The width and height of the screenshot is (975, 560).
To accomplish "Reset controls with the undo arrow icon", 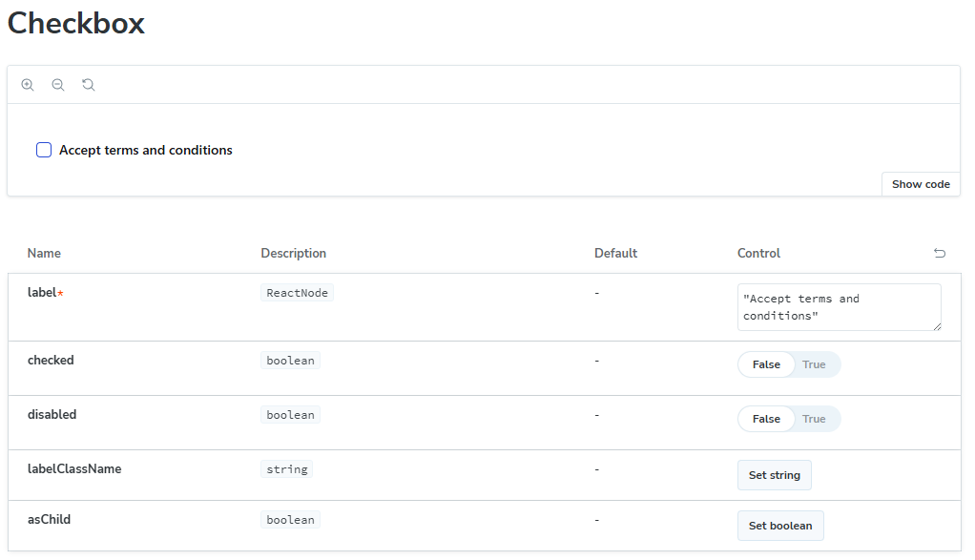I will [x=940, y=254].
